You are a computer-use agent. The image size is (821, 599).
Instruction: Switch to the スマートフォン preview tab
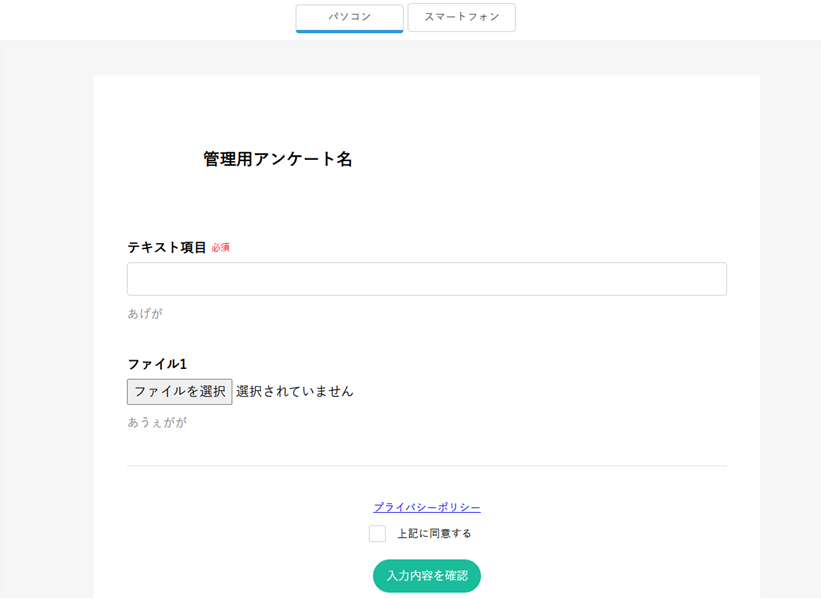point(461,17)
